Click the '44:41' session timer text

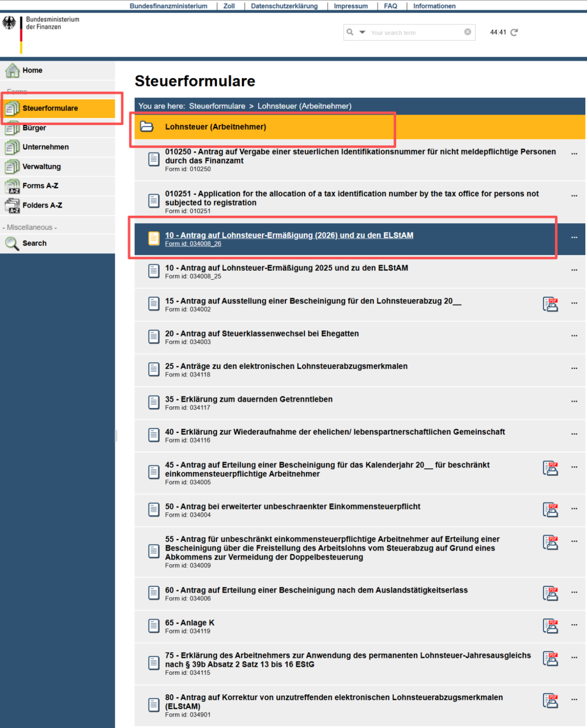pyautogui.click(x=498, y=32)
